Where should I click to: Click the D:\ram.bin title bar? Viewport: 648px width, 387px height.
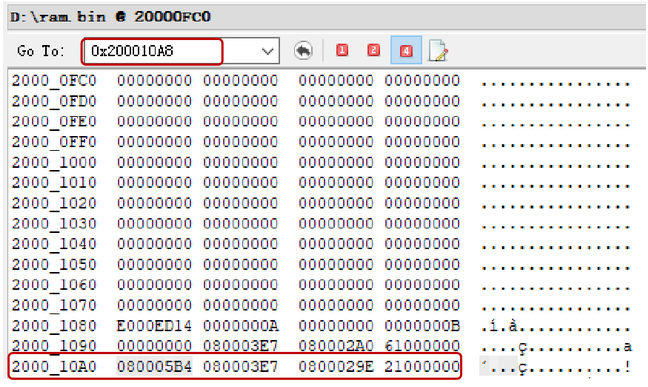[x=326, y=17]
